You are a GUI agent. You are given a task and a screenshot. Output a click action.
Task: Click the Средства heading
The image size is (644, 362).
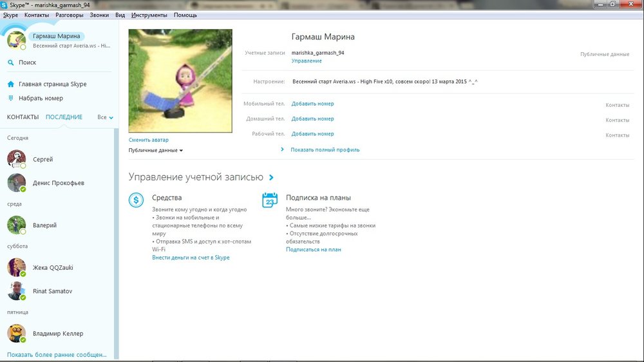click(x=167, y=198)
